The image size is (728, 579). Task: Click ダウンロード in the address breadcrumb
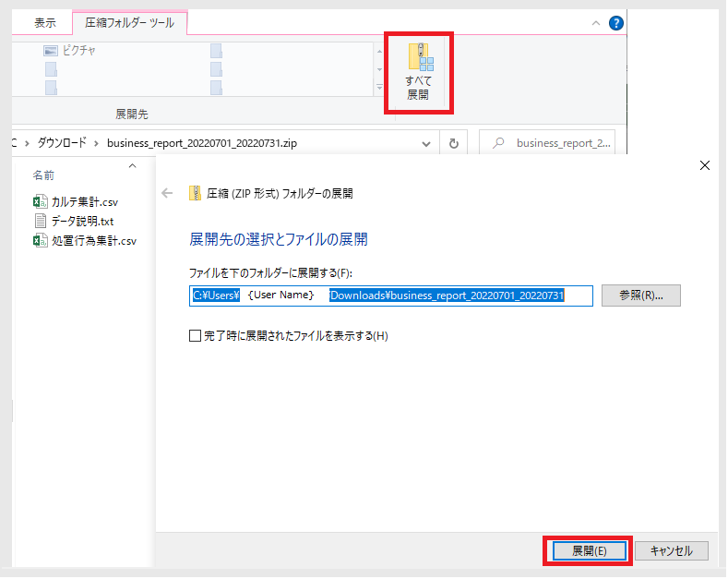click(x=62, y=142)
